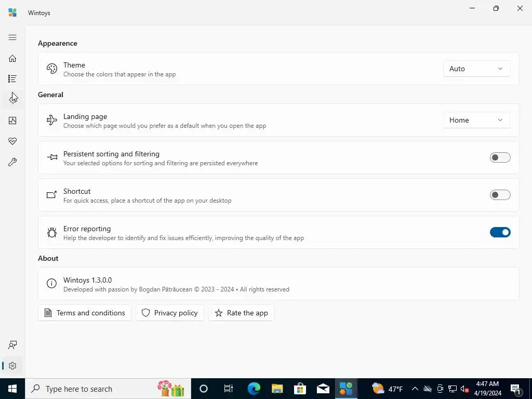The width and height of the screenshot is (532, 399).
Task: Click the General section heading
Action: tap(50, 95)
